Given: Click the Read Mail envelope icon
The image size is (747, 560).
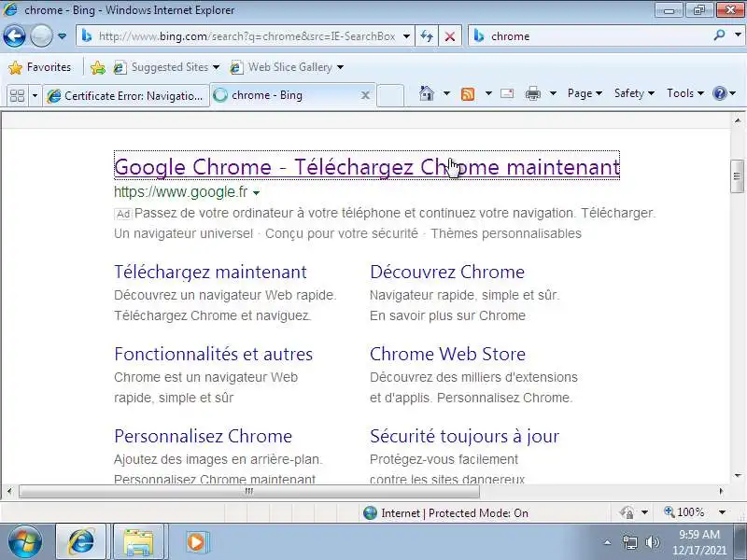Looking at the screenshot, I should pyautogui.click(x=507, y=93).
